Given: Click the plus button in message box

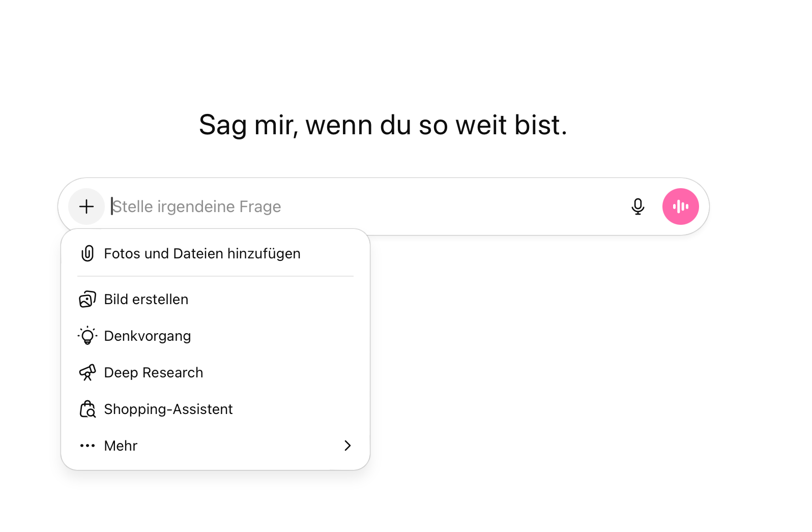Looking at the screenshot, I should 86,206.
